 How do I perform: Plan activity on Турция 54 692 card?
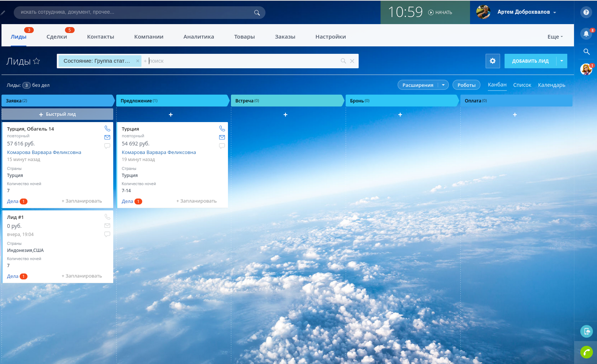[196, 201]
